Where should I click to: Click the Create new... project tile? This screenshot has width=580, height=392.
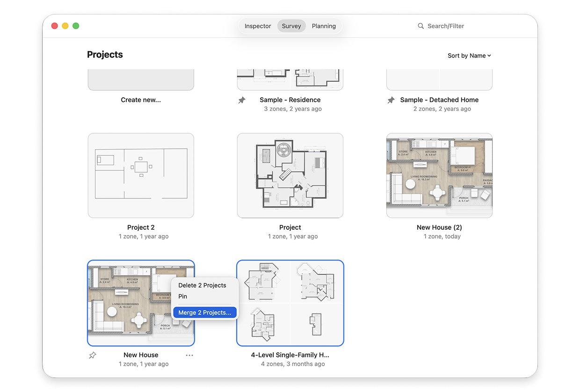pyautogui.click(x=141, y=80)
